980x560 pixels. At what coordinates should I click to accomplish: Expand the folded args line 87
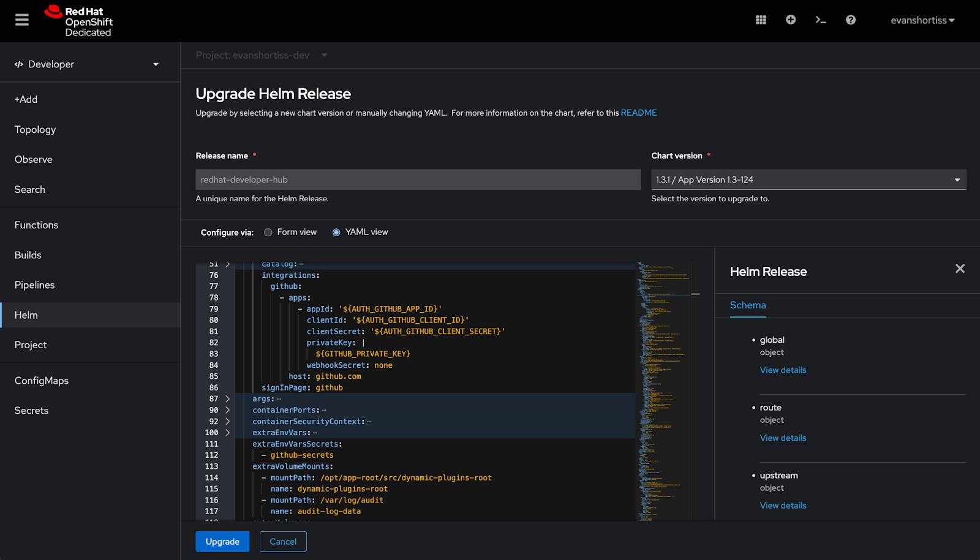[227, 399]
